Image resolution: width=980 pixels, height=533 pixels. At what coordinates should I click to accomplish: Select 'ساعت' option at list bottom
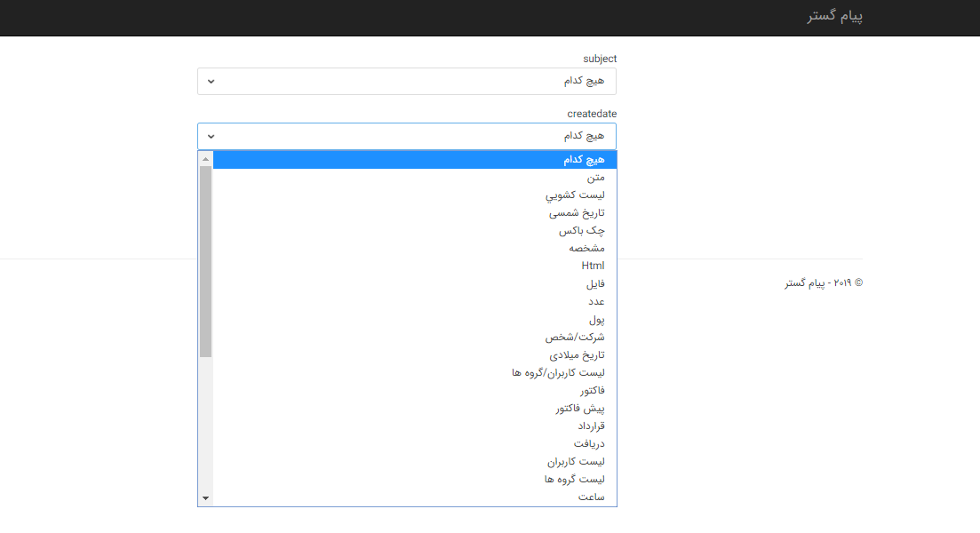pos(414,497)
